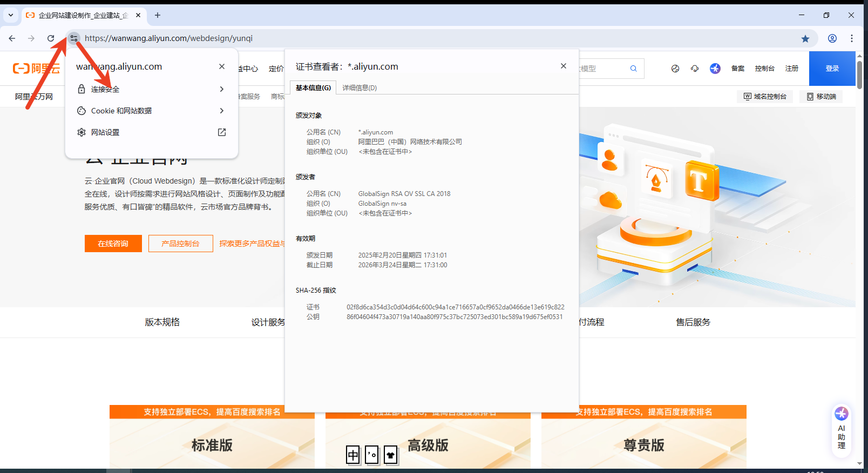Click the 标准版 plan card
This screenshot has height=473, width=868.
tap(212, 437)
